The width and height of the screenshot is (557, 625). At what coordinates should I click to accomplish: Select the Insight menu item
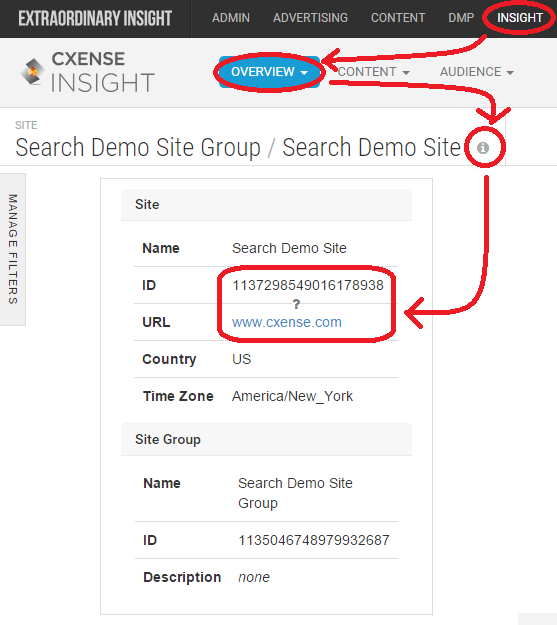(520, 18)
